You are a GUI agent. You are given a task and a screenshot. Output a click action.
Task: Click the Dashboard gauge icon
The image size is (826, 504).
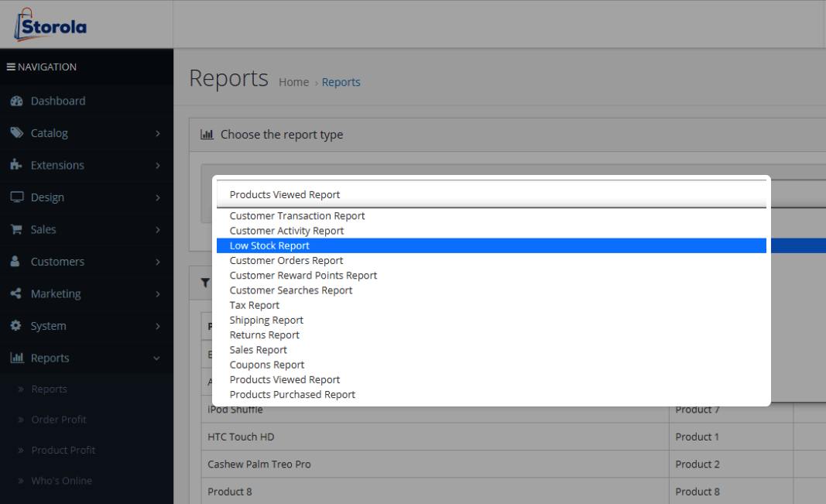click(x=16, y=101)
